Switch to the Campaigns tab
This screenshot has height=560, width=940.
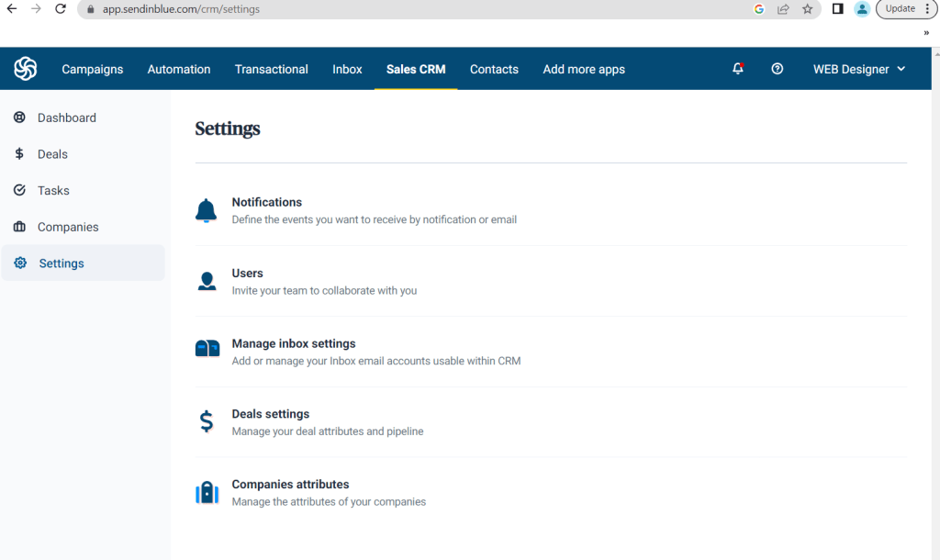click(x=92, y=69)
